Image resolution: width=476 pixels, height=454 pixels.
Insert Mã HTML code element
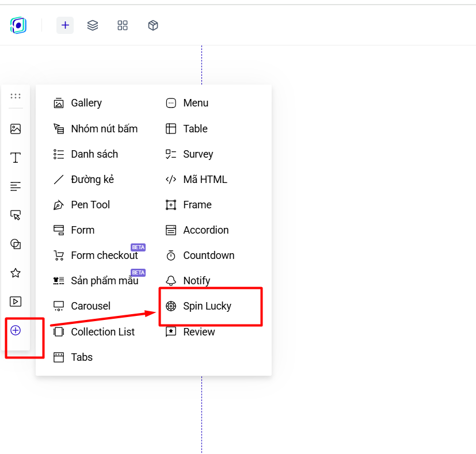coord(196,180)
